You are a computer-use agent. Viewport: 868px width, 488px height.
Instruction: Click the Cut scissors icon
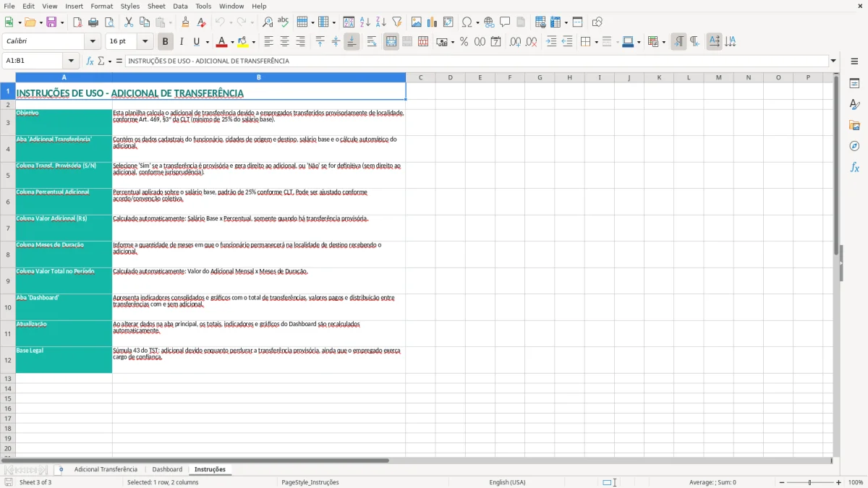(129, 22)
